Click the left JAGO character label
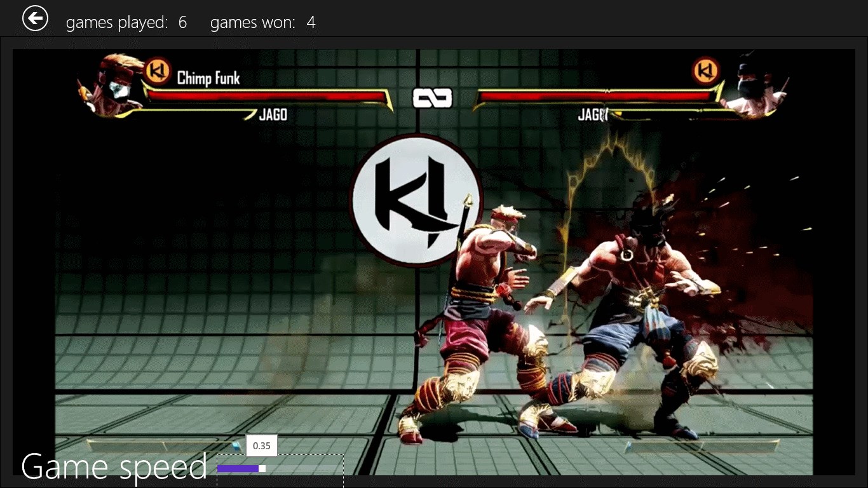The image size is (868, 488). 273,115
